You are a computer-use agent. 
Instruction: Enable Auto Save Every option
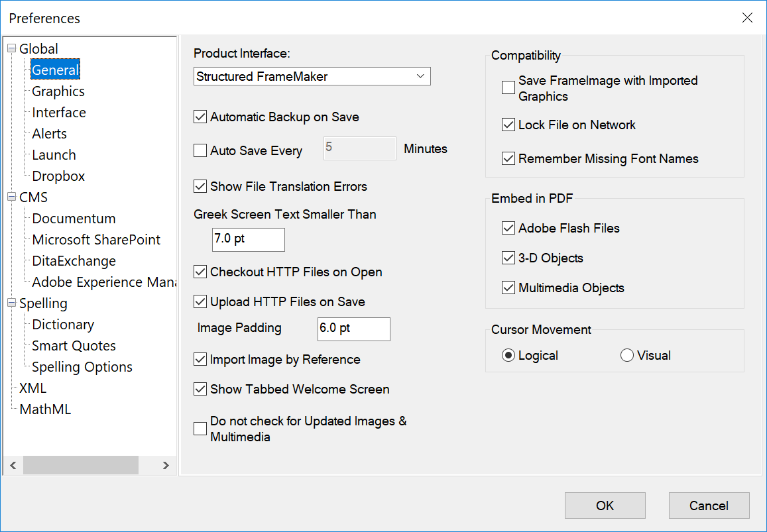pos(200,150)
